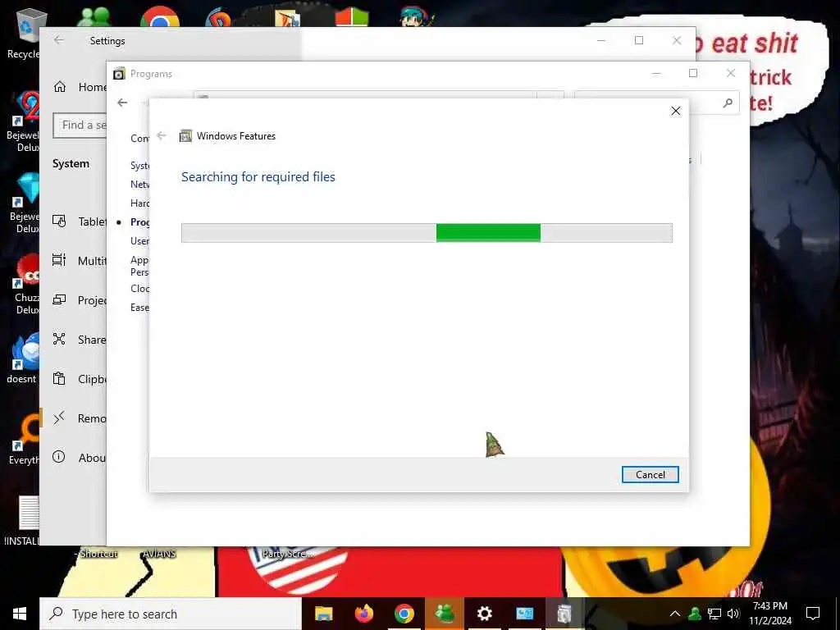
Task: Click the Settings window back arrow
Action: [x=59, y=40]
